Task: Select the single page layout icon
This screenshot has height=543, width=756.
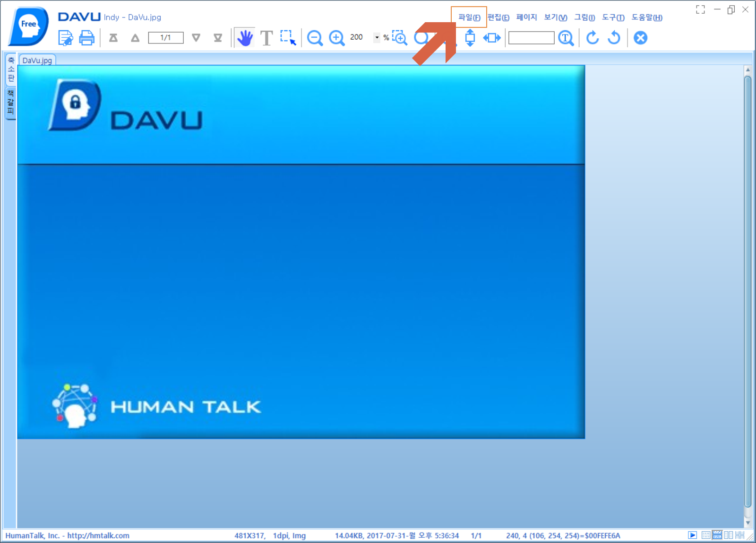Action: click(706, 535)
